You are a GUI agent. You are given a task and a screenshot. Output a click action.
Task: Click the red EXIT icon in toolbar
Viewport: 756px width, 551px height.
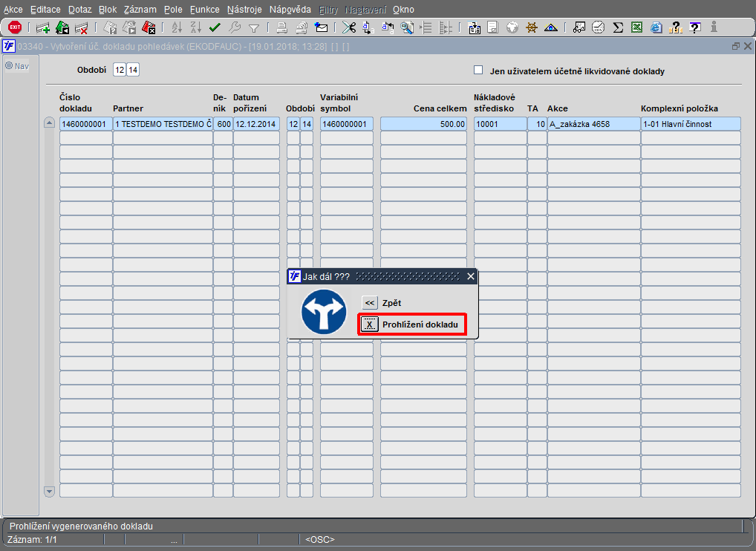(14, 27)
